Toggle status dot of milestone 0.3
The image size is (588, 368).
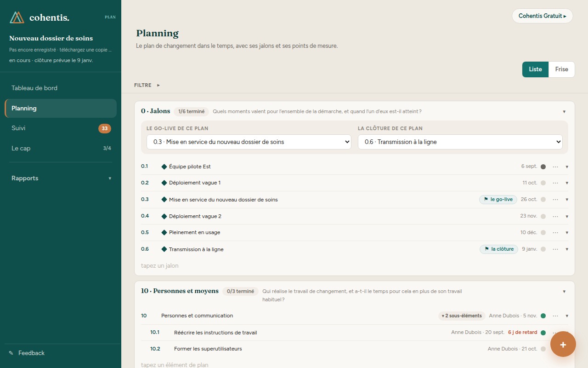pyautogui.click(x=543, y=200)
